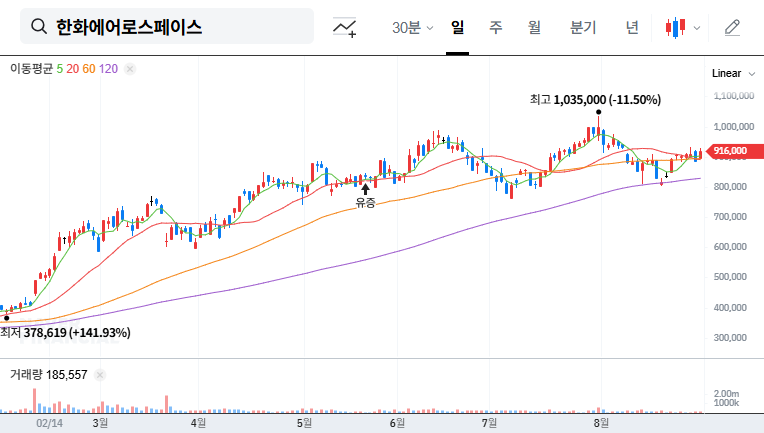Click the 120-day moving average label
Screen dimensions: 764x433
pyautogui.click(x=108, y=69)
